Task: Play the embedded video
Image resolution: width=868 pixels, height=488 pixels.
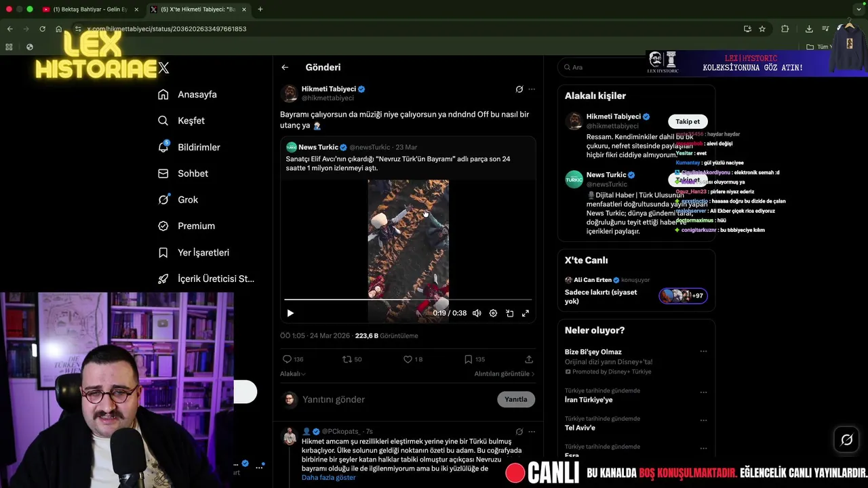Action: [290, 313]
